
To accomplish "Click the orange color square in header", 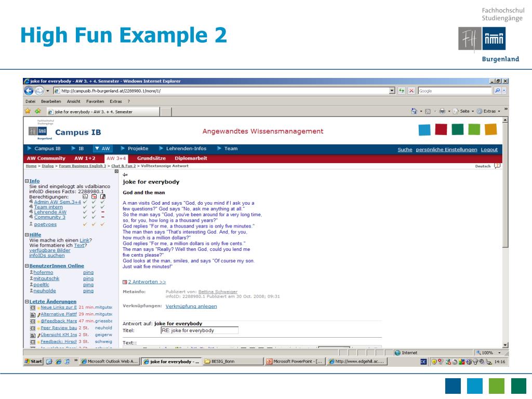I will 490,129.
